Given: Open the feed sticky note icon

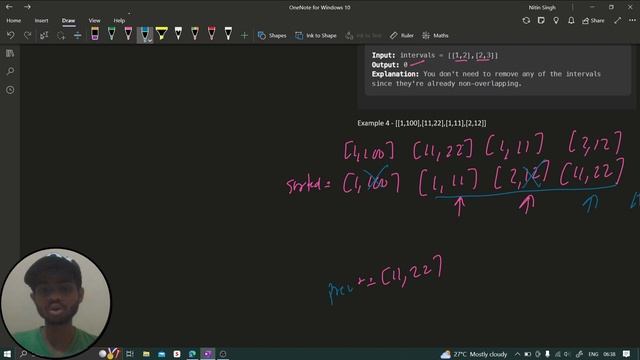Looking at the screenshot, I should coord(541,20).
